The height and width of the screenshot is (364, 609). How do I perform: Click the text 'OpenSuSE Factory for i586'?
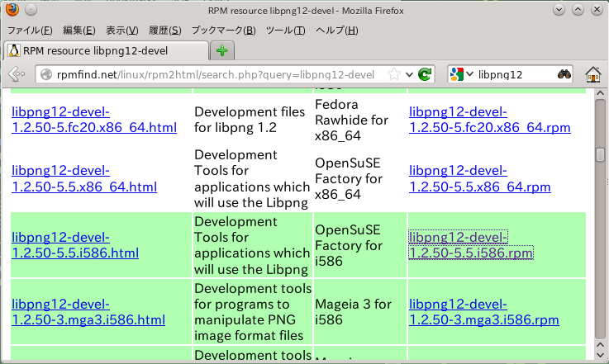coord(349,245)
